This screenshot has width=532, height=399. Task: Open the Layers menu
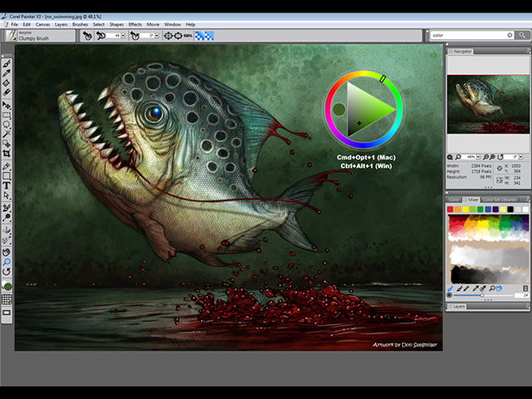[x=61, y=24]
